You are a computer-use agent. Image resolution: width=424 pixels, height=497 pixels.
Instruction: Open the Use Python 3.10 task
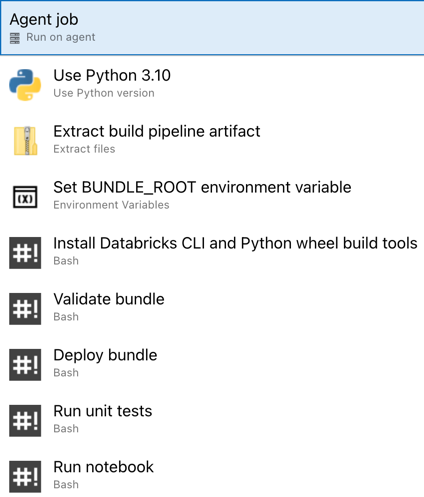click(212, 84)
